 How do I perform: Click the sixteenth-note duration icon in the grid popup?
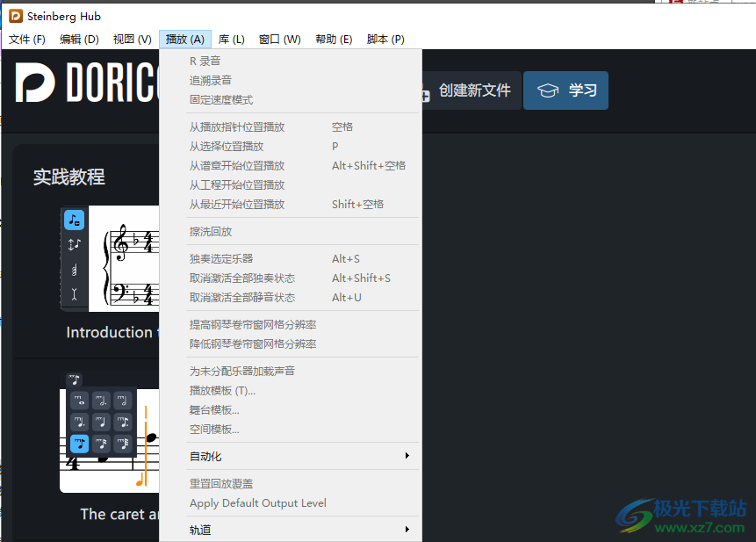[x=101, y=444]
